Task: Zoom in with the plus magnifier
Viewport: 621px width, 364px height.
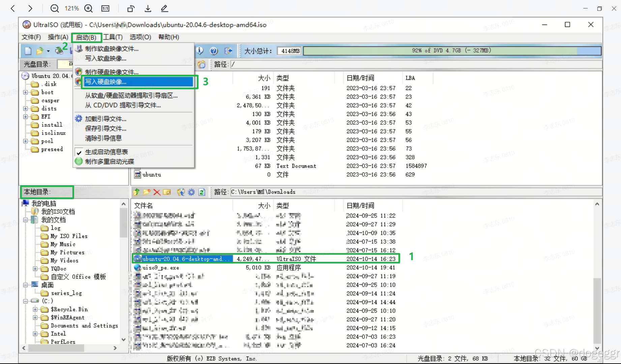Action: point(89,8)
